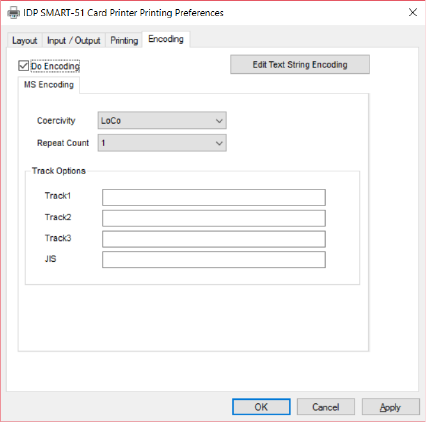This screenshot has width=426, height=422.
Task: Confirm settings with the OK button
Action: tap(261, 407)
